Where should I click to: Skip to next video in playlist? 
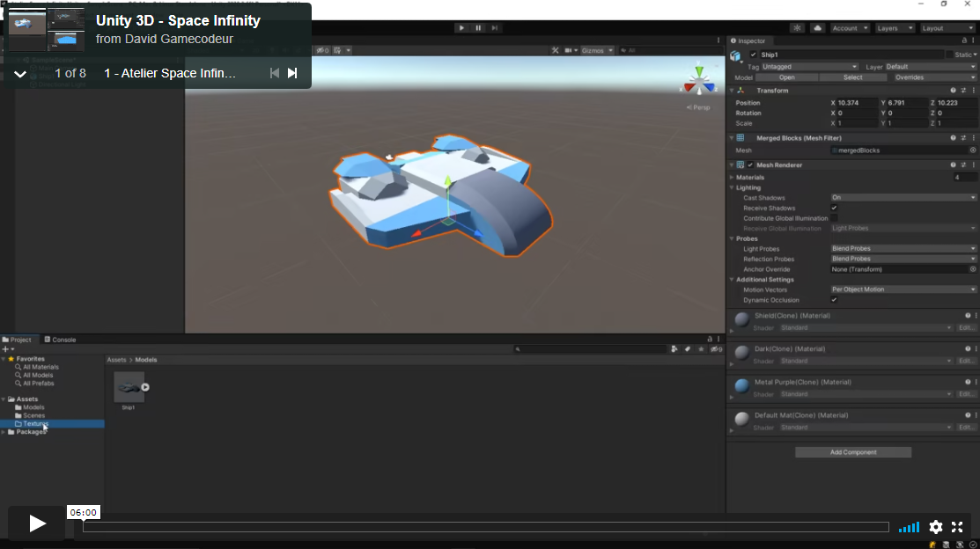[x=292, y=73]
